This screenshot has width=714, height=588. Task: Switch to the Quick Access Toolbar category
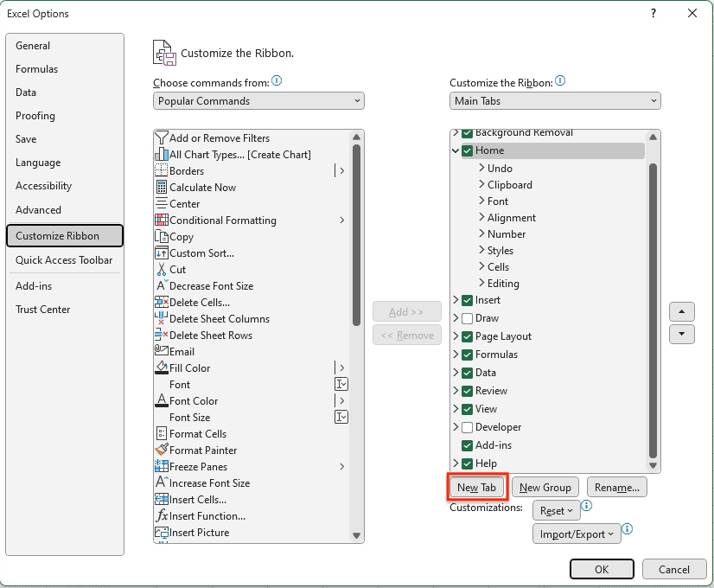[x=61, y=259]
